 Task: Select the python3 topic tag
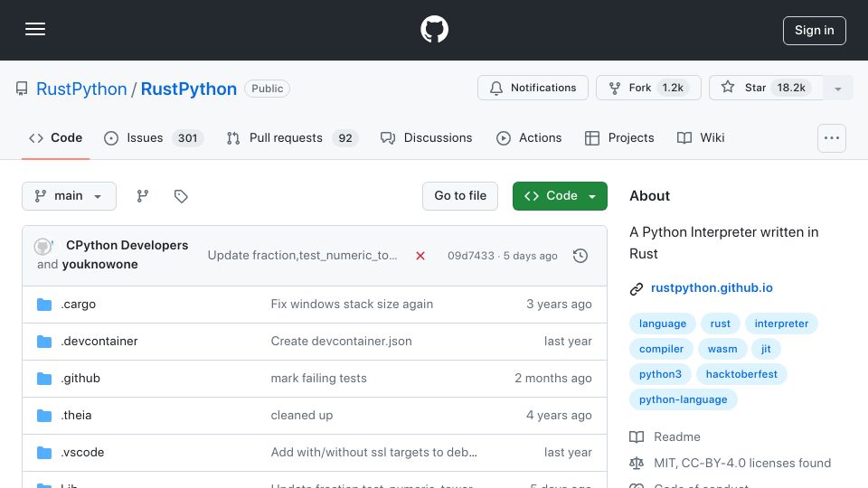660,374
